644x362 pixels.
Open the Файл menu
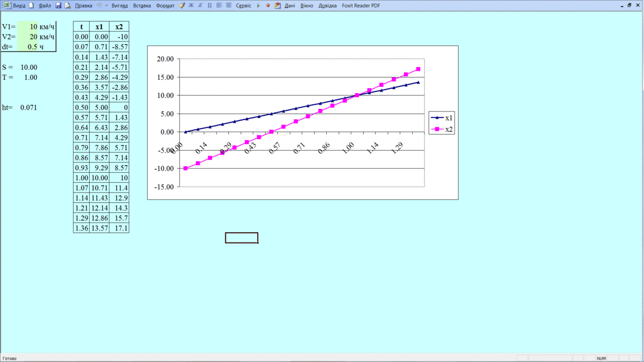tap(45, 5)
